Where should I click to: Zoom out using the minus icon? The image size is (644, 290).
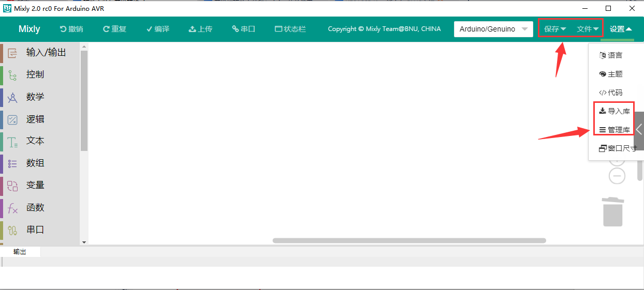coord(617,176)
